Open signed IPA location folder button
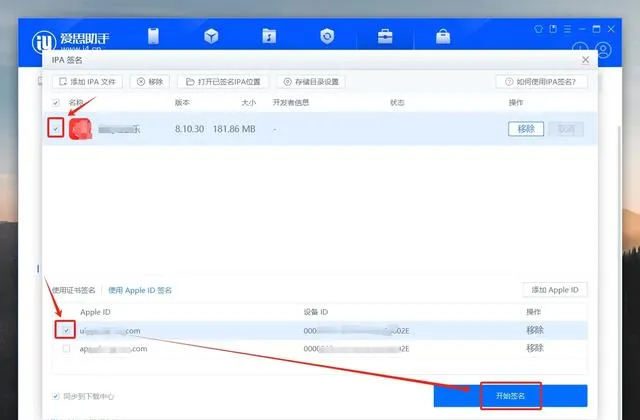 click(x=223, y=82)
